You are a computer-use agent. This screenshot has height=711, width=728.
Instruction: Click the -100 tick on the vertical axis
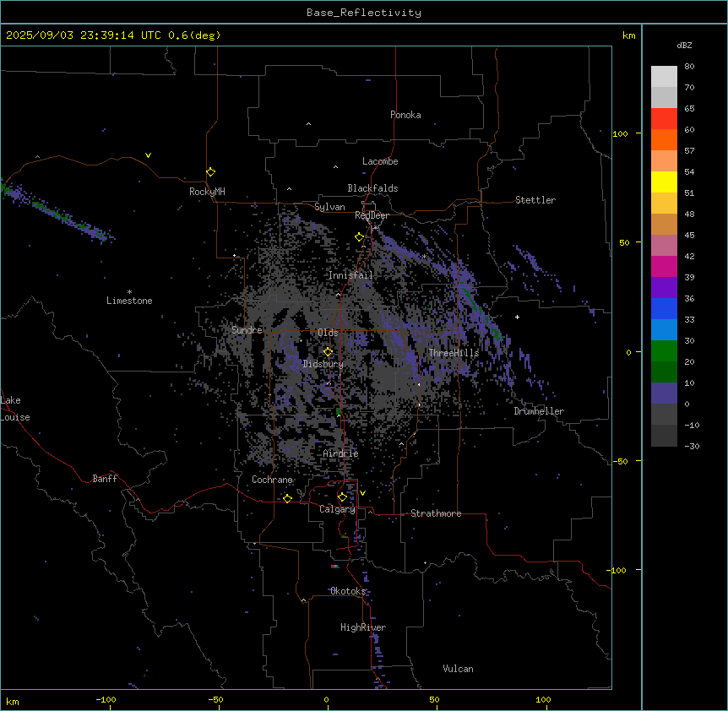[x=617, y=570]
